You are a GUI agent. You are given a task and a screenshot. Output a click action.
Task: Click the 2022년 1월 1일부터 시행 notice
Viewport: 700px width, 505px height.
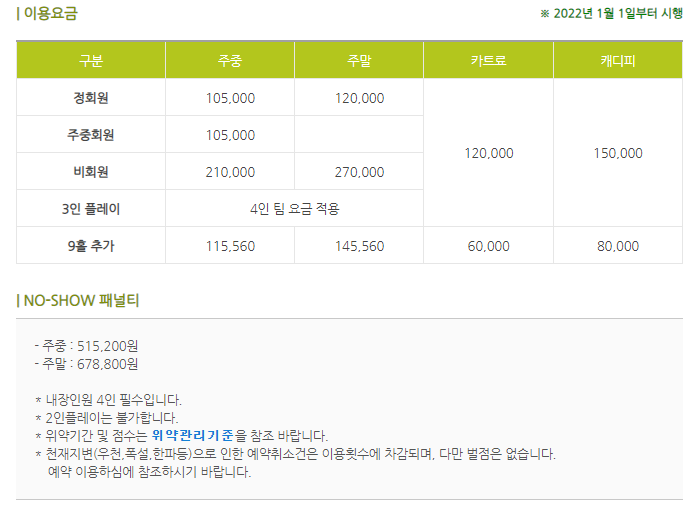click(x=617, y=14)
